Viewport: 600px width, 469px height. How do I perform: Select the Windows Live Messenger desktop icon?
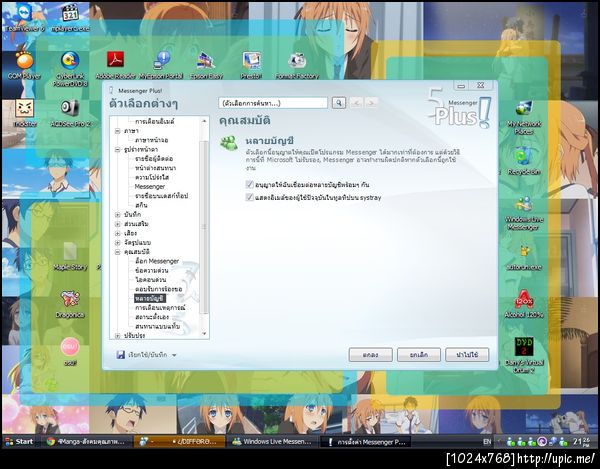pyautogui.click(x=524, y=213)
